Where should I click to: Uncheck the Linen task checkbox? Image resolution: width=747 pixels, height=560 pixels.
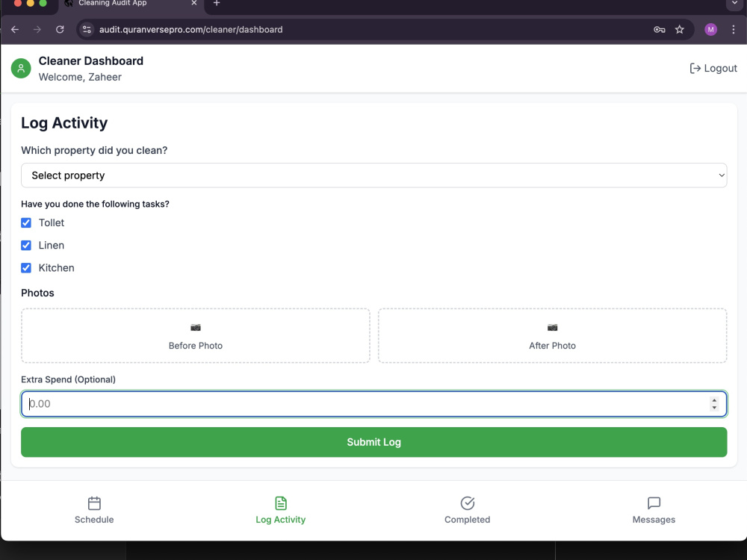coord(26,245)
